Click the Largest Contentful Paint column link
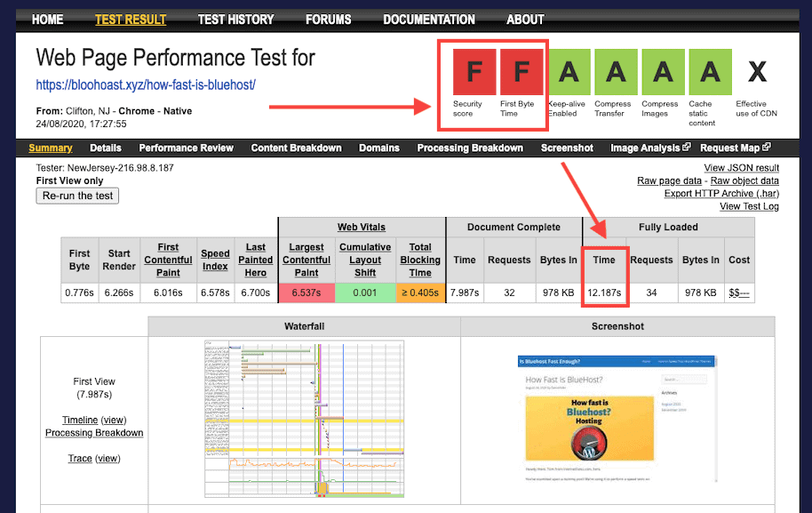 (306, 261)
